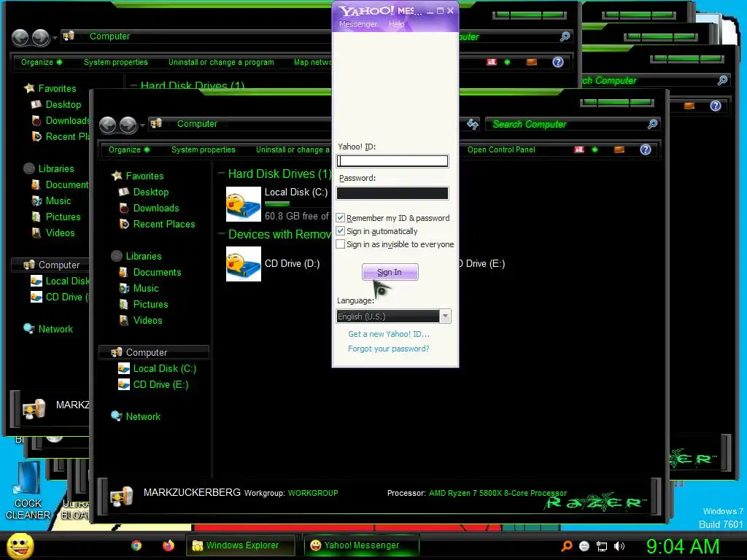
Task: Collapse Devices with Removable Storage group
Action: [222, 234]
